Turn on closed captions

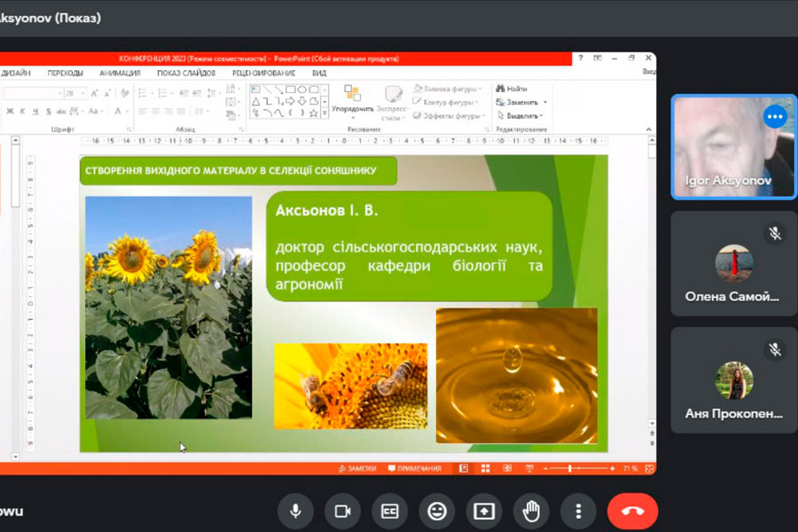[389, 512]
